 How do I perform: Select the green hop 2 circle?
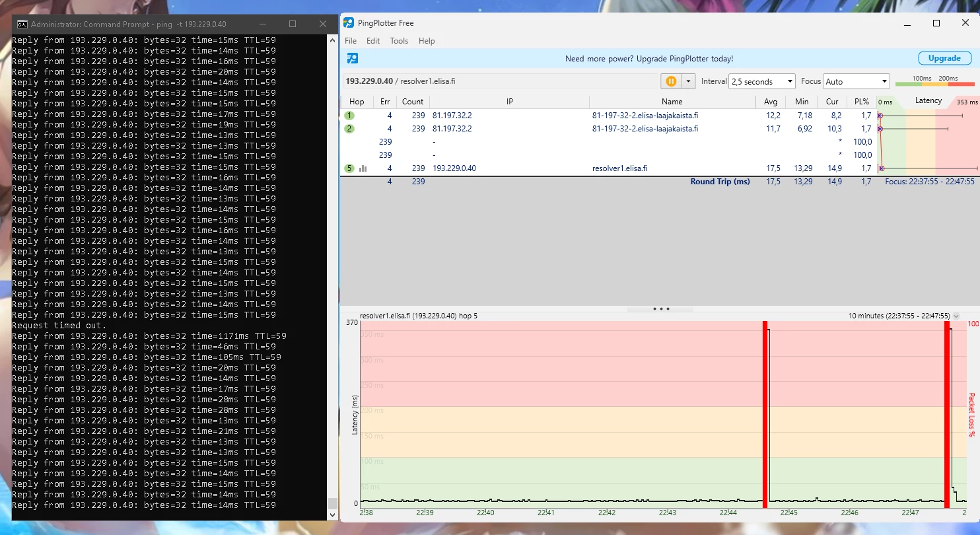349,129
